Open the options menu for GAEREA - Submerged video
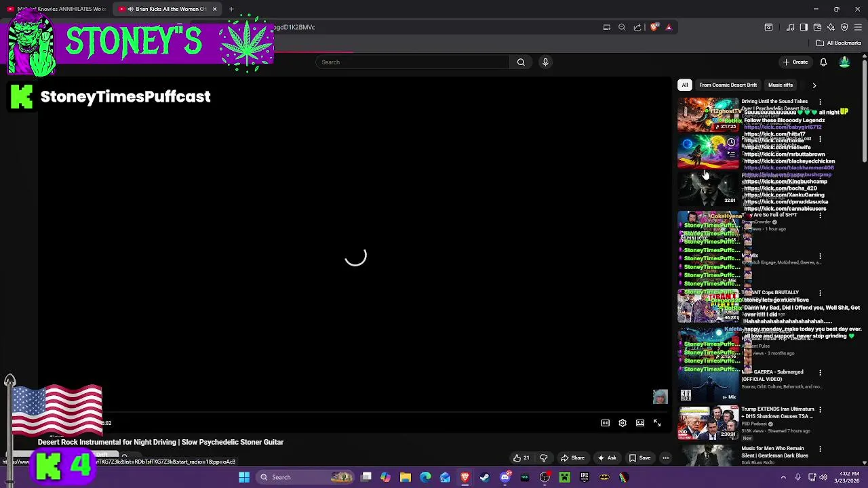Image resolution: width=868 pixels, height=488 pixels. click(x=821, y=373)
